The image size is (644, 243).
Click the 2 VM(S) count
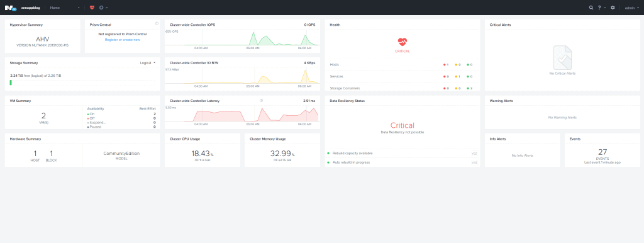pos(43,116)
